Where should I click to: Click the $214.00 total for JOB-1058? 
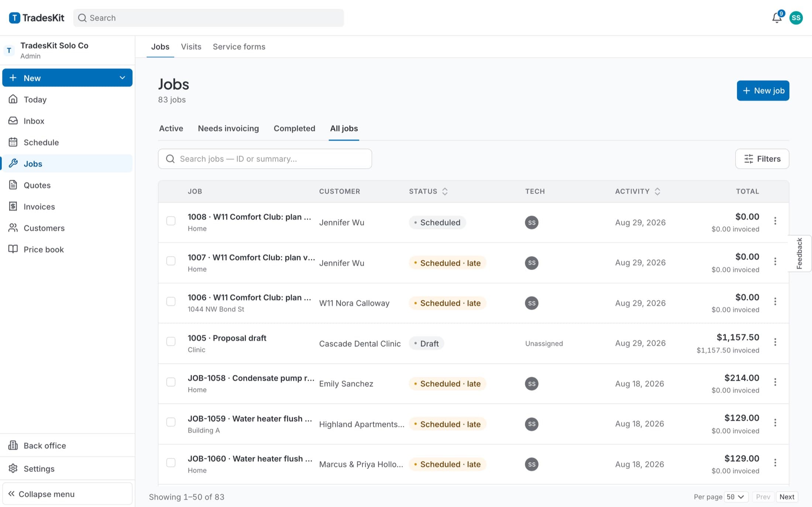(x=742, y=378)
